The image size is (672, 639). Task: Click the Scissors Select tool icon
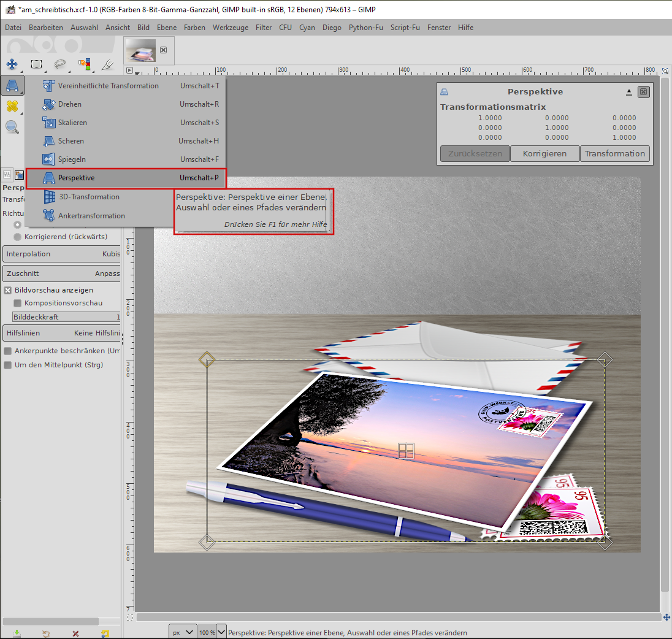pos(107,64)
